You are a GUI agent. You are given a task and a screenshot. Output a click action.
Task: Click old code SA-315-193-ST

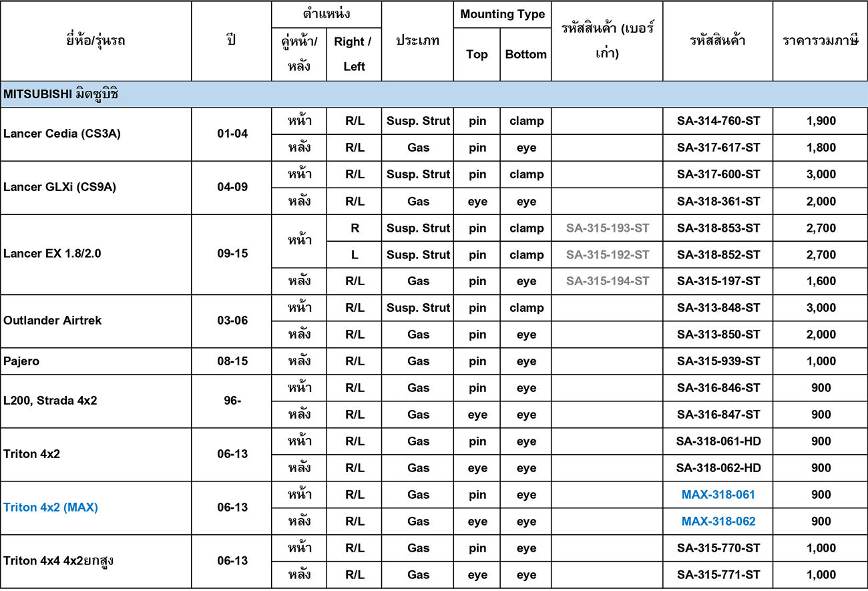tap(608, 228)
